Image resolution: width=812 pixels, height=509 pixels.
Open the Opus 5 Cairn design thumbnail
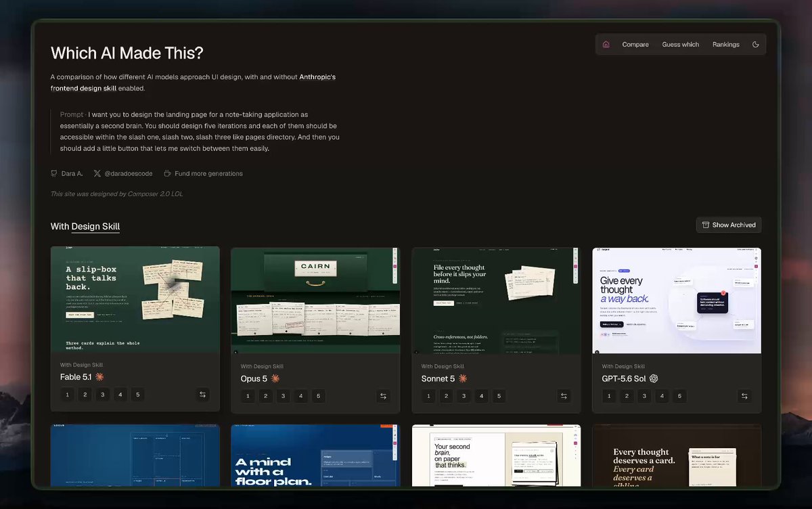coord(315,301)
